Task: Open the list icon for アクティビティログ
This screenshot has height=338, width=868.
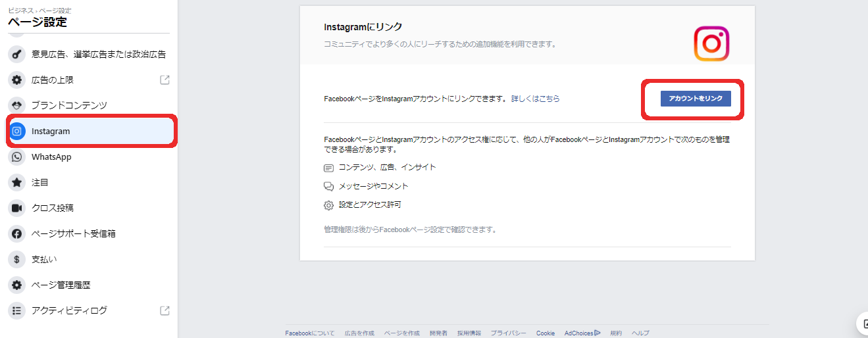Action: (16, 310)
